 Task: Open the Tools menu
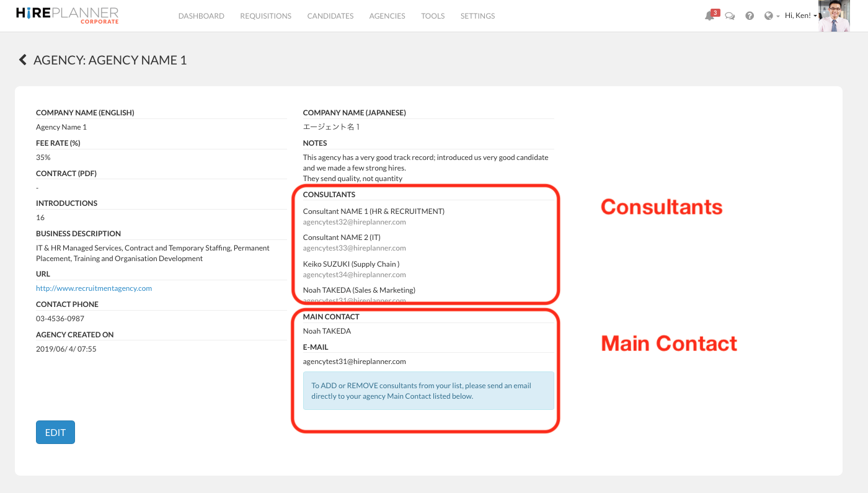pos(433,16)
